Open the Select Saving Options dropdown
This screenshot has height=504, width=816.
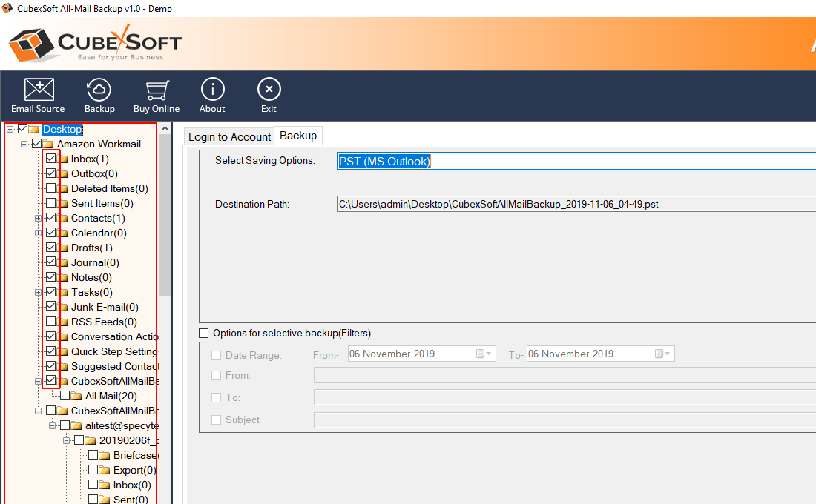pos(576,161)
